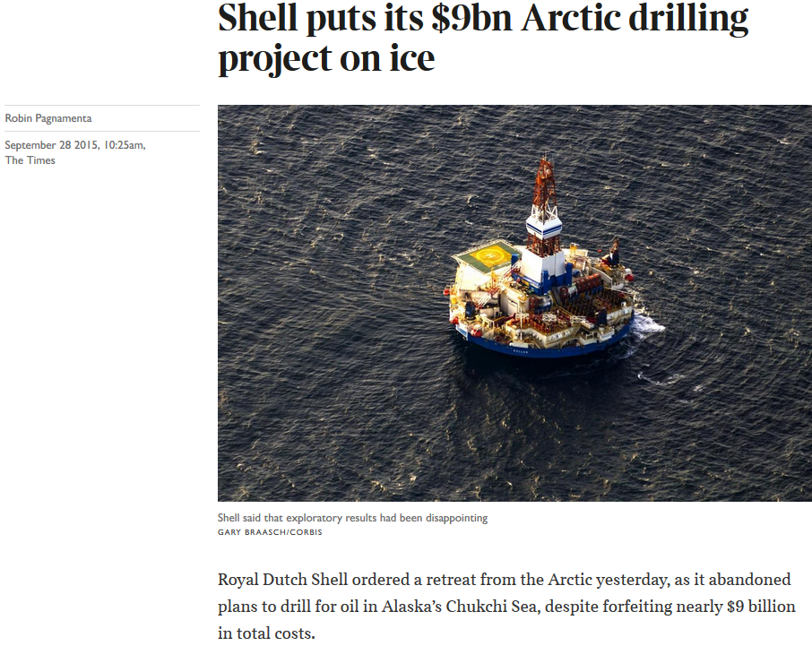Click the helipad on the drilling rig
Viewport: 812px width, 646px height.
click(x=487, y=255)
